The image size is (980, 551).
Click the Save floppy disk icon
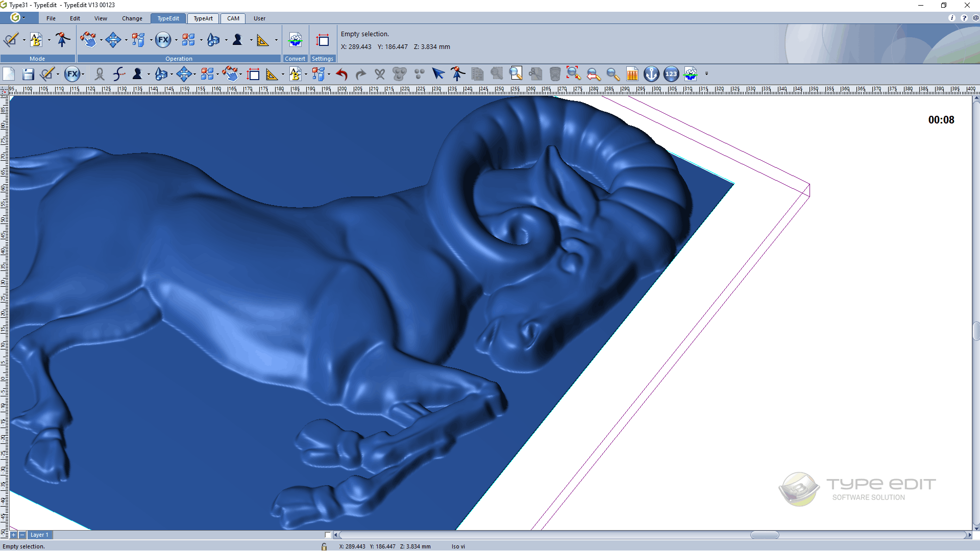coord(28,74)
